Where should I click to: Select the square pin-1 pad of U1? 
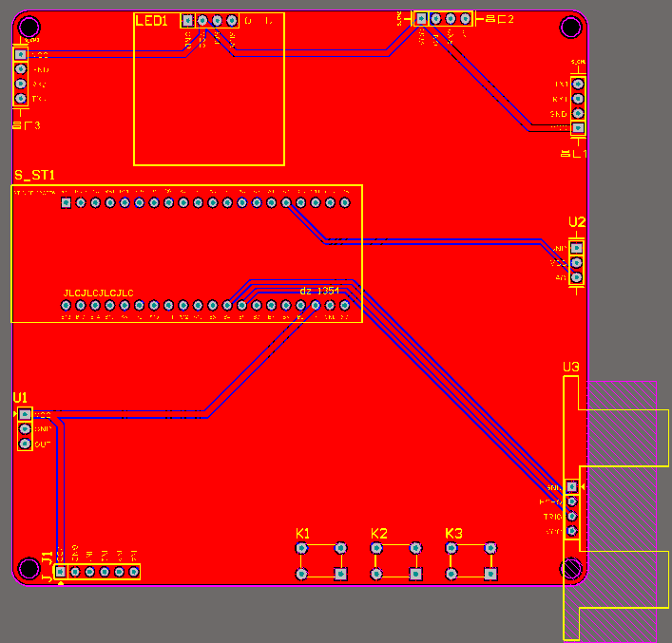(x=25, y=414)
